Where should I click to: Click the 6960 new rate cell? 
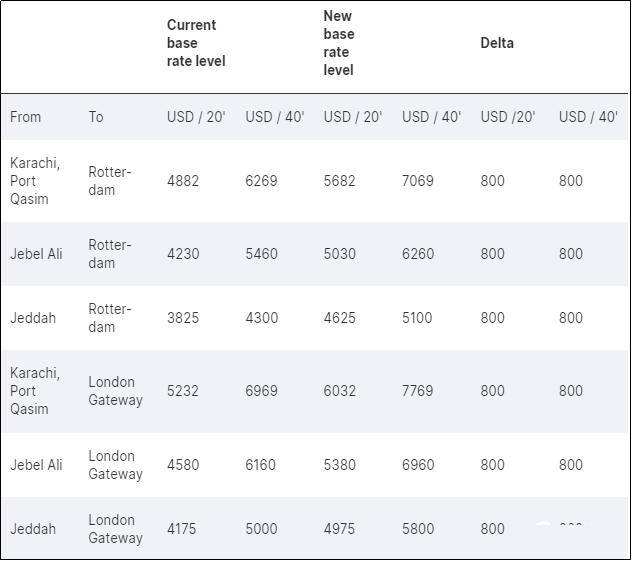pos(418,465)
